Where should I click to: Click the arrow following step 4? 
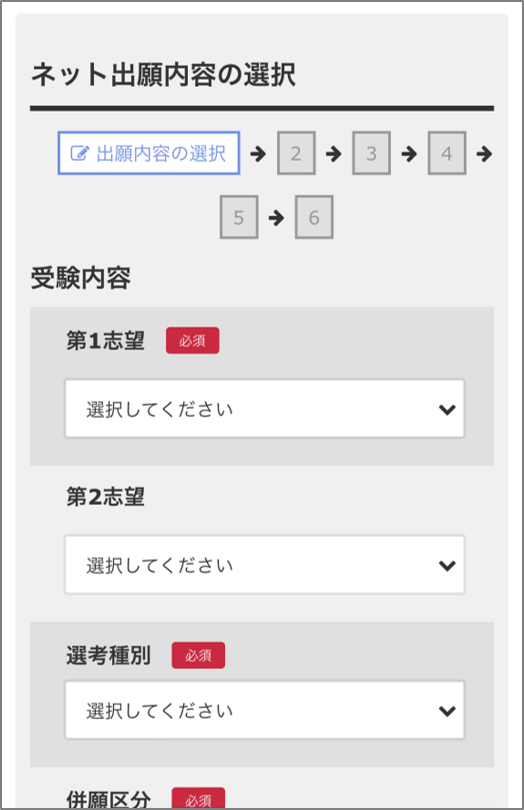[x=484, y=153]
